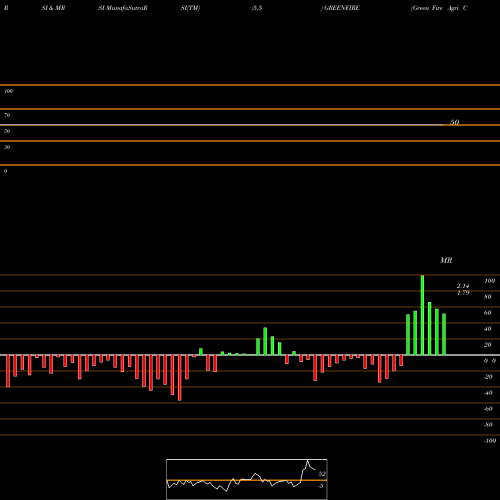
Task: Click the '1.79' value label
Action: (x=463, y=293)
